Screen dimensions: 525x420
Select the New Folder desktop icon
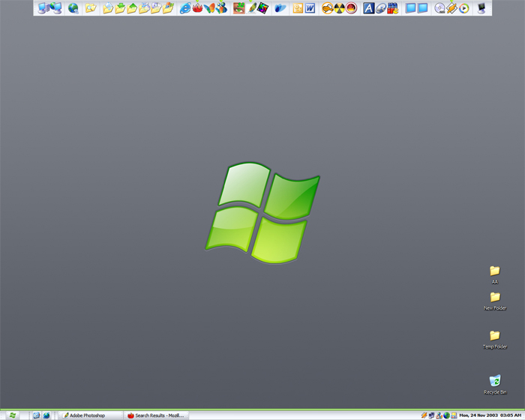(x=495, y=301)
